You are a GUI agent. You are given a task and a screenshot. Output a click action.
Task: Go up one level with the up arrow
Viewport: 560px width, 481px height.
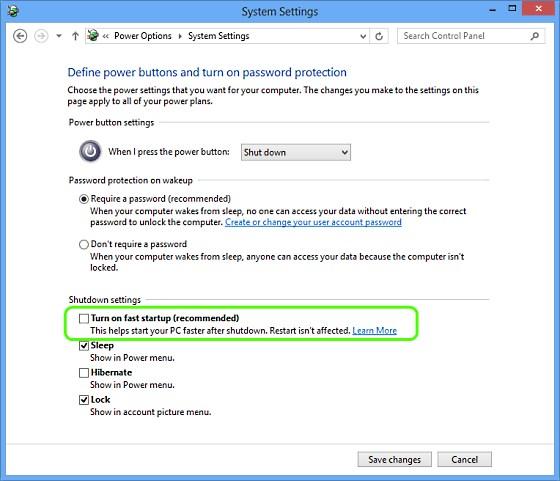click(75, 36)
